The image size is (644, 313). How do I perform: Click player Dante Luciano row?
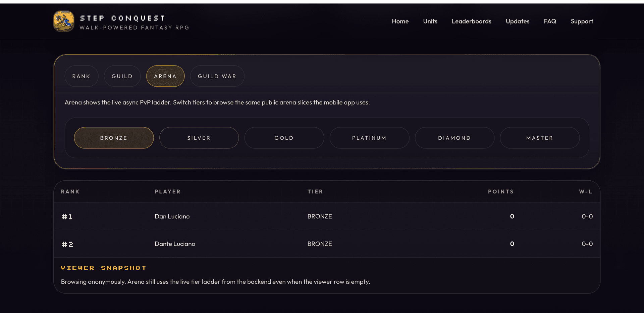[x=327, y=244]
